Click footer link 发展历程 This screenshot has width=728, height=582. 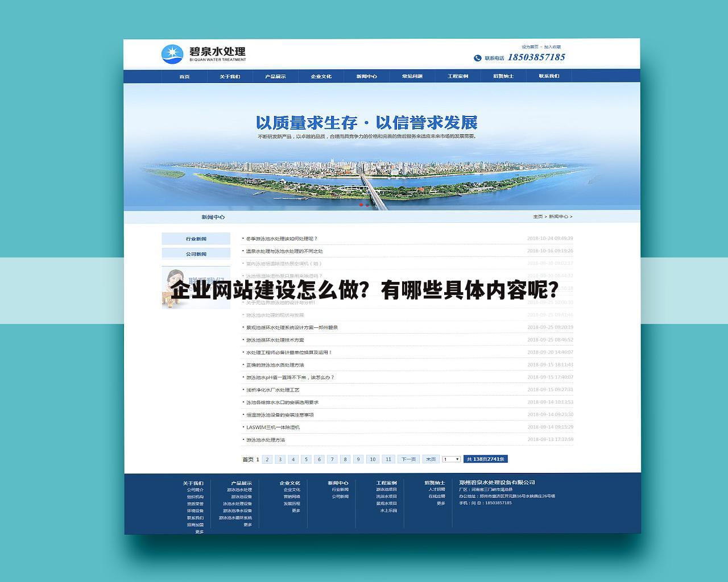pyautogui.click(x=292, y=504)
